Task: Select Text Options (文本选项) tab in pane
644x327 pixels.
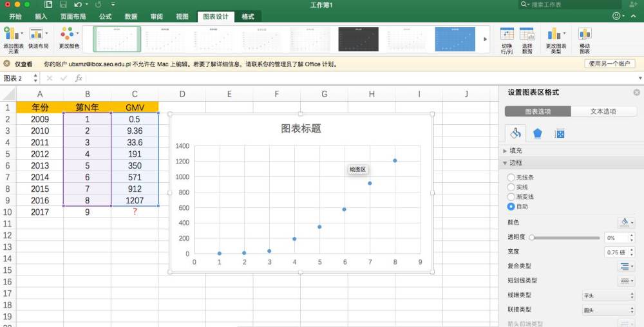Action: pyautogui.click(x=603, y=111)
